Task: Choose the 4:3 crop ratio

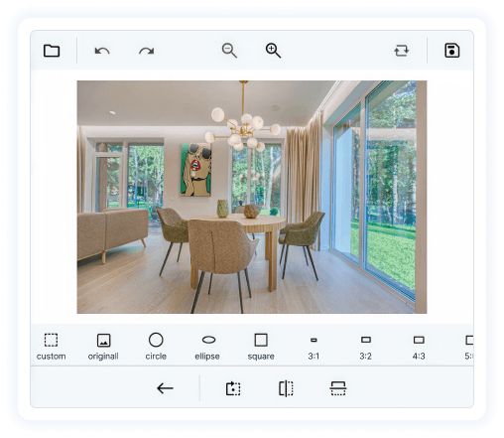Action: pyautogui.click(x=419, y=347)
